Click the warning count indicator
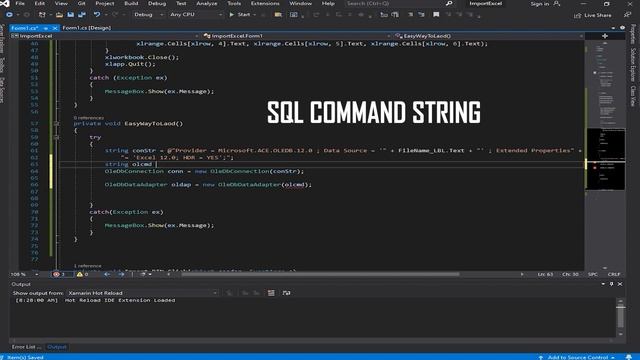This screenshot has height=360, width=640. click(82, 274)
